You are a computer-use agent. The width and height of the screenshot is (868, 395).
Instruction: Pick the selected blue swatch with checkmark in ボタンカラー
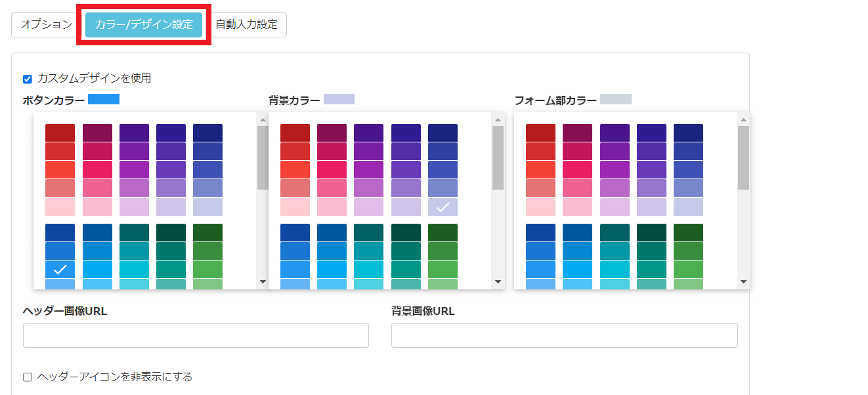(60, 269)
